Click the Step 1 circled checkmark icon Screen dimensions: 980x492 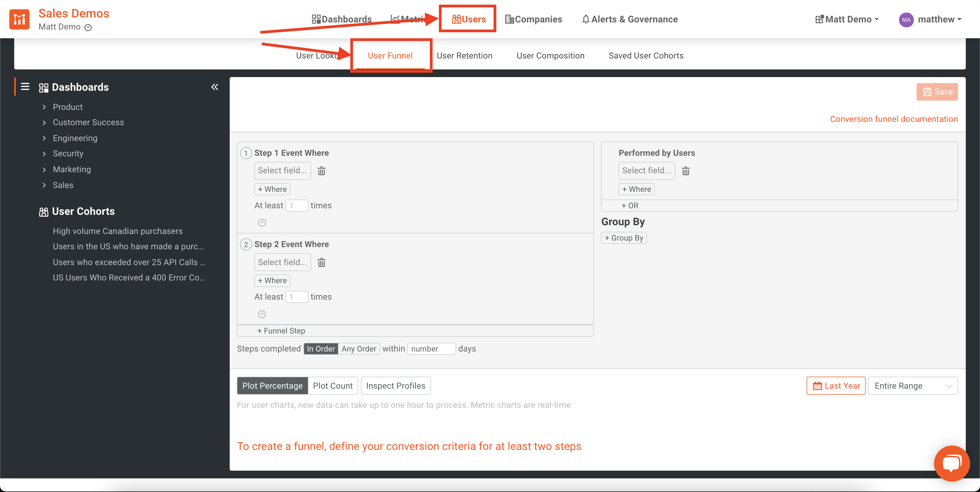[262, 223]
